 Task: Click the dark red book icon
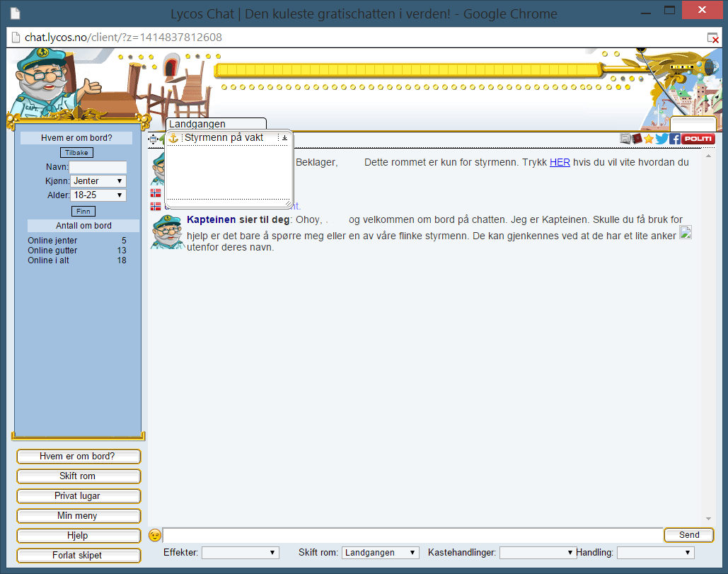[637, 139]
